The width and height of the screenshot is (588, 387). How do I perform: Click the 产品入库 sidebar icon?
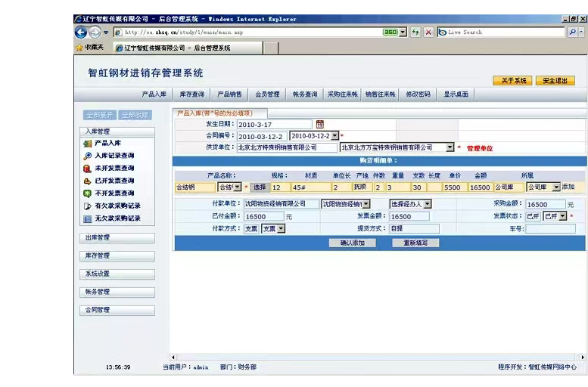pyautogui.click(x=88, y=143)
